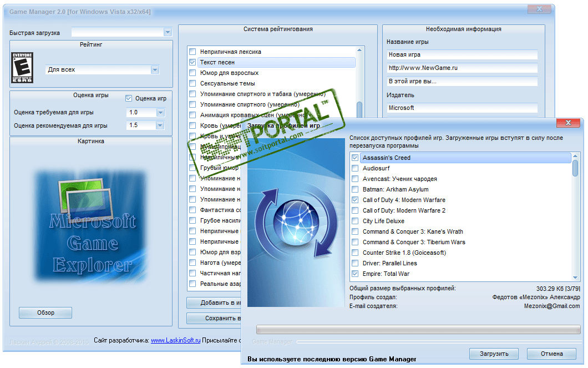This screenshot has height=368, width=588.
Task: Check Call of Duty: Modern Warfare 2
Action: point(355,210)
